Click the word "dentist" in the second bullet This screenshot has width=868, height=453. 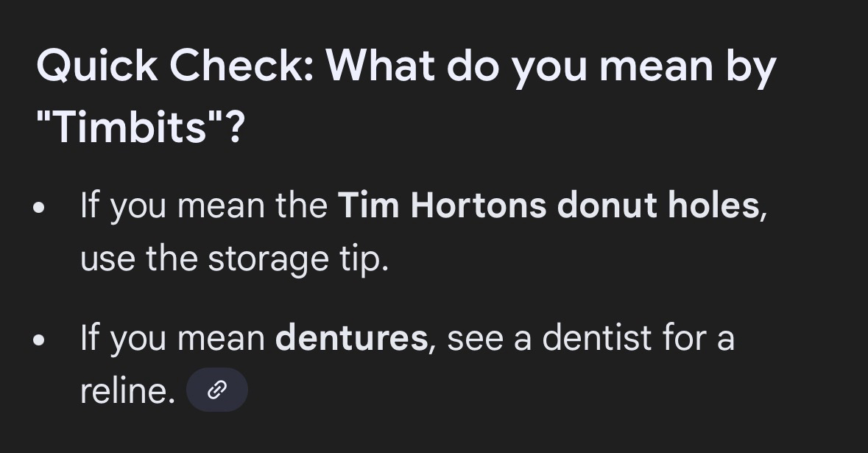tap(597, 338)
